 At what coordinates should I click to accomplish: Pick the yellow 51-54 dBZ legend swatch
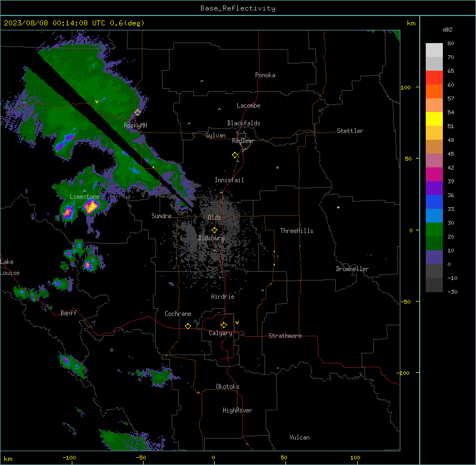(x=434, y=119)
